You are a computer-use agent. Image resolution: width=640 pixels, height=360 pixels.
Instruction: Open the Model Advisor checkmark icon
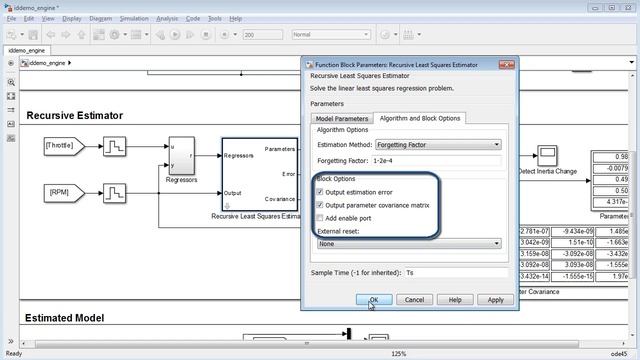tap(384, 35)
